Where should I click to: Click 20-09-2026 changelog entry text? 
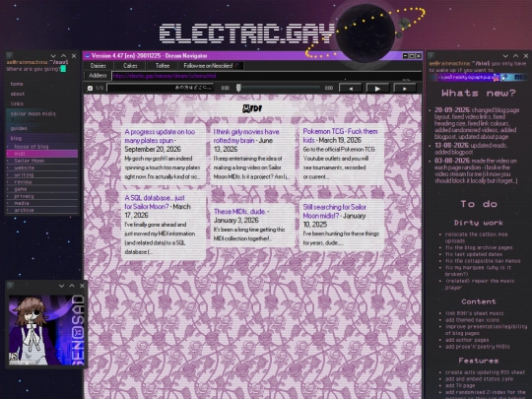(x=477, y=123)
